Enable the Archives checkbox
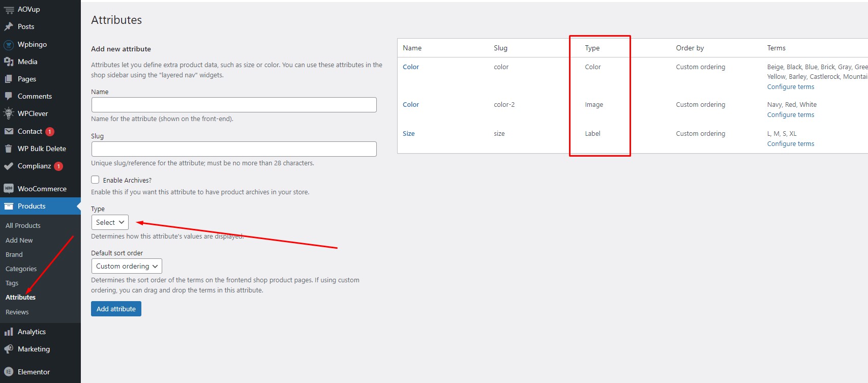868x383 pixels. click(x=95, y=180)
